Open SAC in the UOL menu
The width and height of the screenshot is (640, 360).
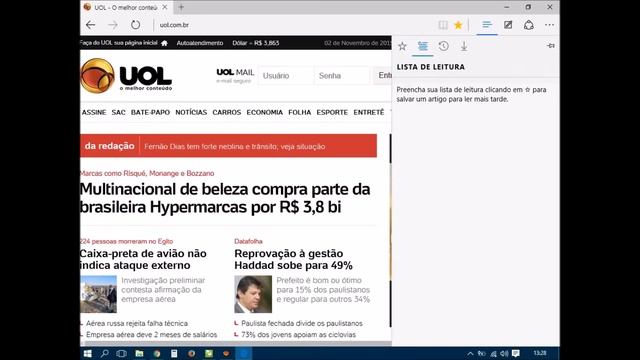(118, 112)
